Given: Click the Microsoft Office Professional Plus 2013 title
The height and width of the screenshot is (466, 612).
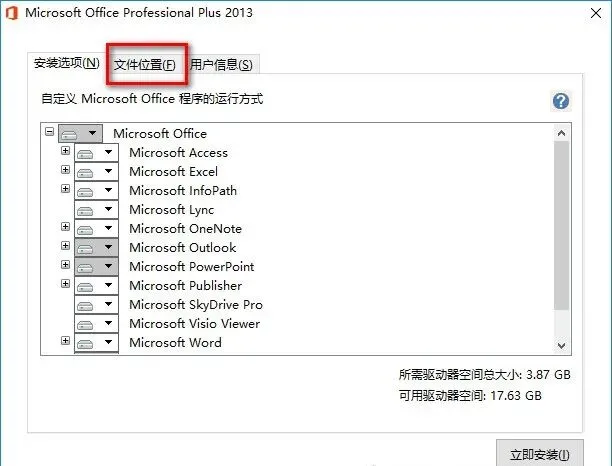Looking at the screenshot, I should [x=139, y=12].
